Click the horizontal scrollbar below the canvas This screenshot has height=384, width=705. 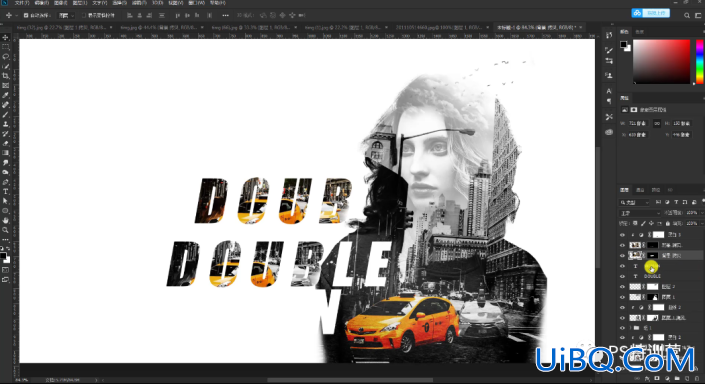click(x=350, y=380)
